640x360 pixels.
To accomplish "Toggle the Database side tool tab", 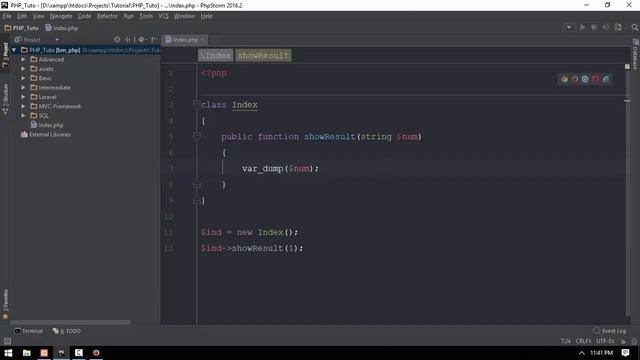I will tap(635, 54).
